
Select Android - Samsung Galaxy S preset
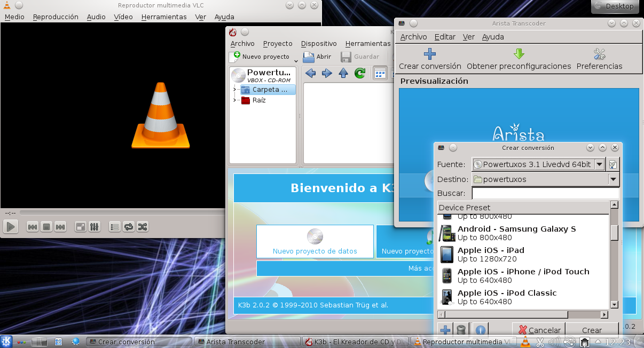523,233
